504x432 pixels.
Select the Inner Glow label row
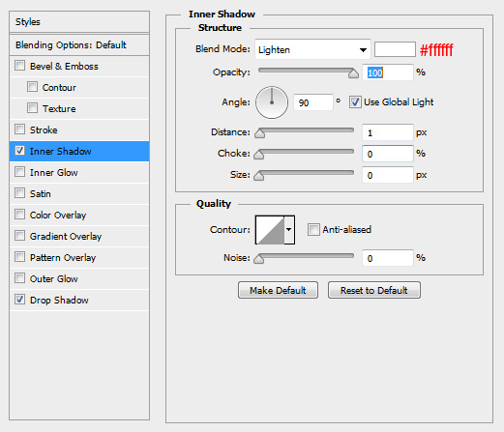(79, 172)
